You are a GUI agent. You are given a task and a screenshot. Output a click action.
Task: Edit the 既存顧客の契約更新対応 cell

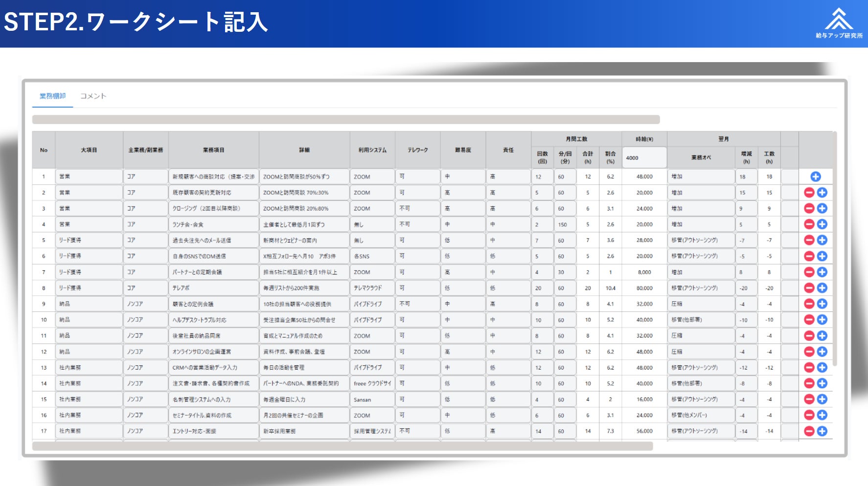point(213,193)
